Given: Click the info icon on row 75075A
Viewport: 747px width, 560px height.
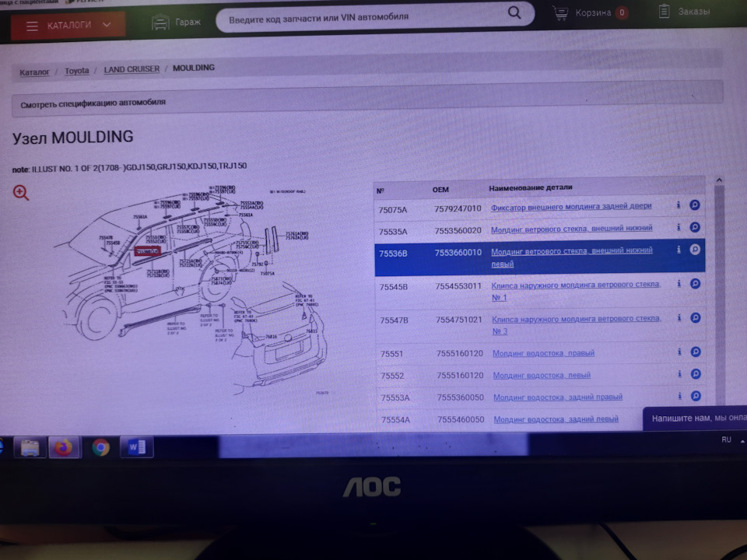Looking at the screenshot, I should (679, 205).
